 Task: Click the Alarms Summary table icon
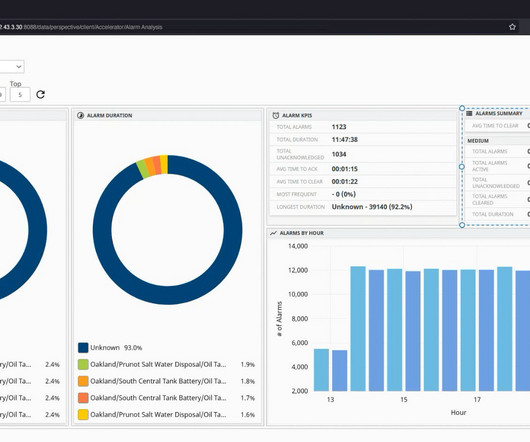tap(469, 114)
